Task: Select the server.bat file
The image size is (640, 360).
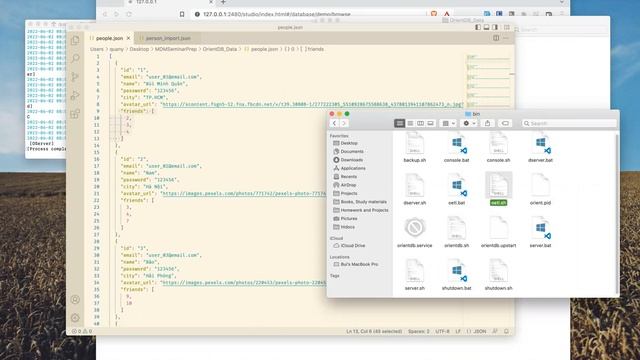Action: tap(540, 233)
